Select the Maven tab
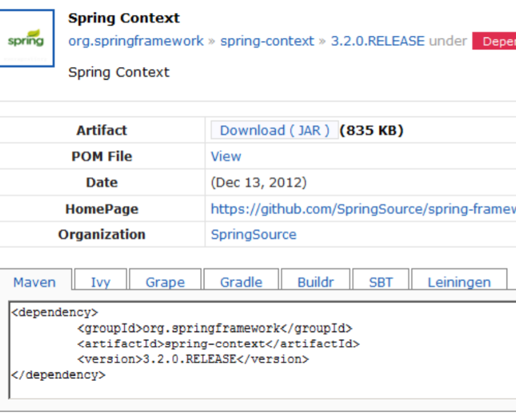This screenshot has height=420, width=516. tap(34, 282)
